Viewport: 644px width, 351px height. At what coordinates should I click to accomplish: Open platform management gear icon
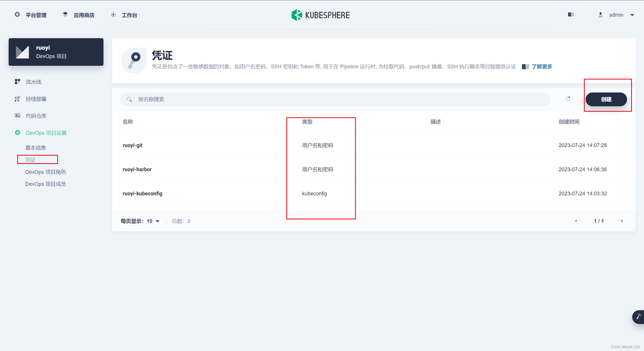coord(17,14)
